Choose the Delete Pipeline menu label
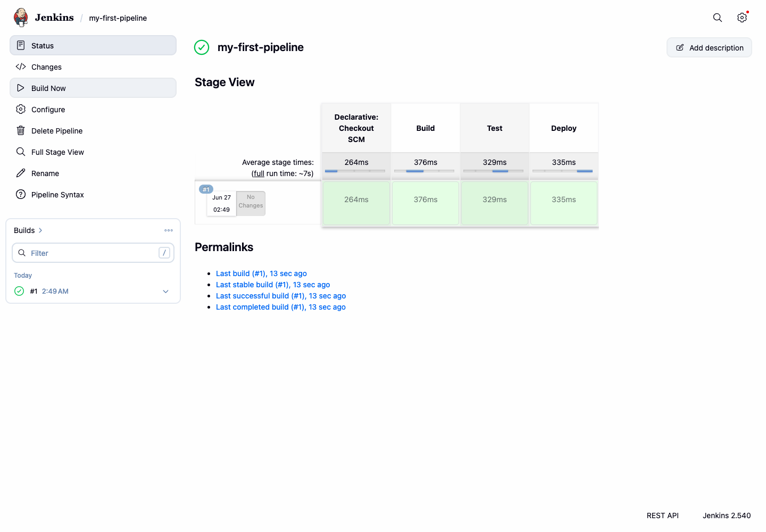This screenshot has height=532, width=766. (x=57, y=131)
